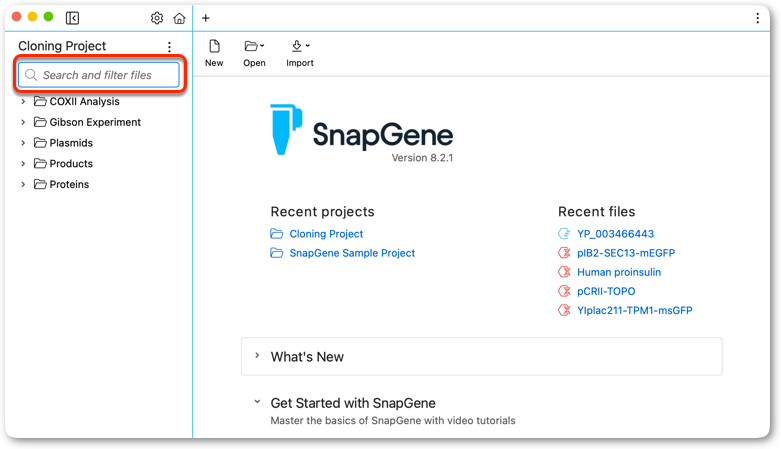
Task: Open the Human proinsulin recent file
Action: [x=619, y=272]
